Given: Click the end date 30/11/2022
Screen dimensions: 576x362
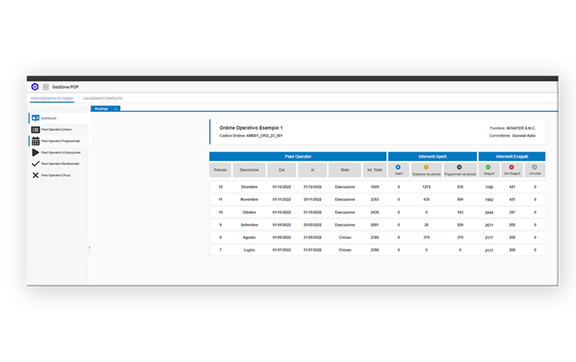Looking at the screenshot, I should tap(313, 200).
